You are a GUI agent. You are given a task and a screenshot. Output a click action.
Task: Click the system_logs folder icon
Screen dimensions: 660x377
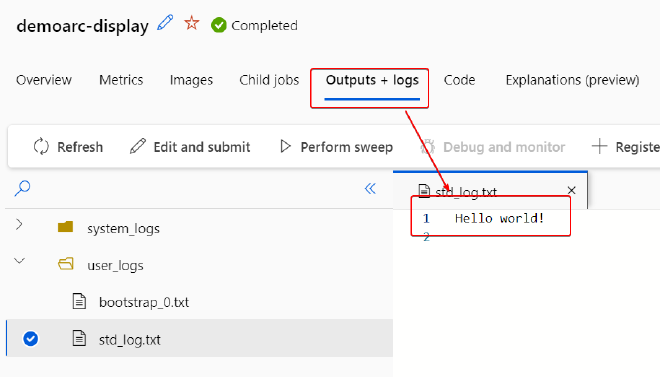(x=66, y=227)
